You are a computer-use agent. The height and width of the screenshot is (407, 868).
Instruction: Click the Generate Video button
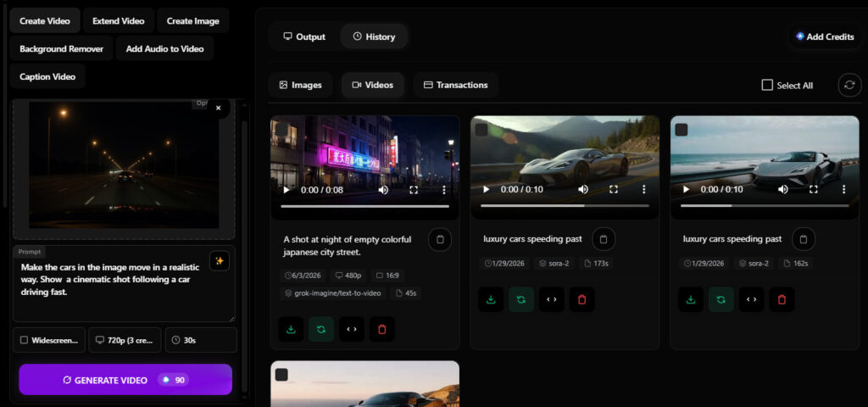[x=125, y=380]
